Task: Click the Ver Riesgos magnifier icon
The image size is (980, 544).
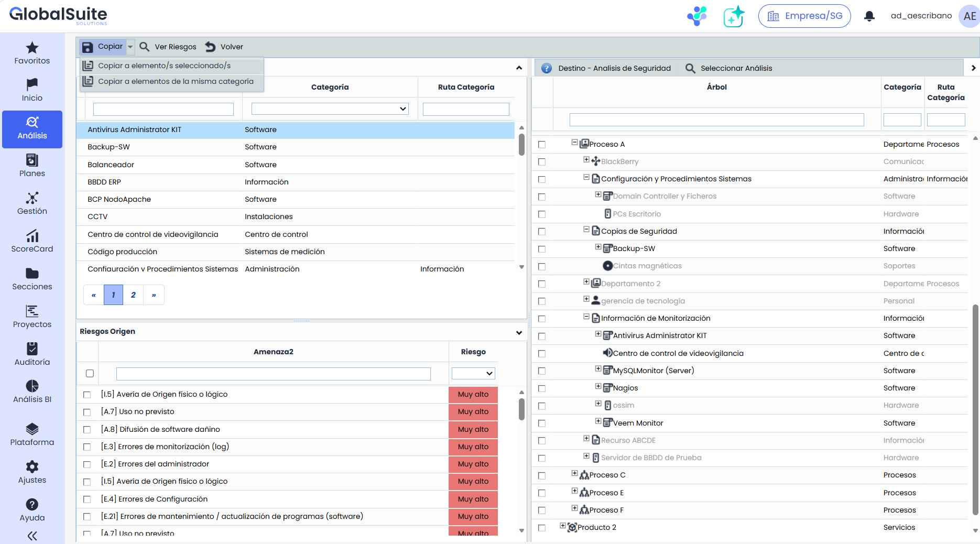Action: [145, 47]
